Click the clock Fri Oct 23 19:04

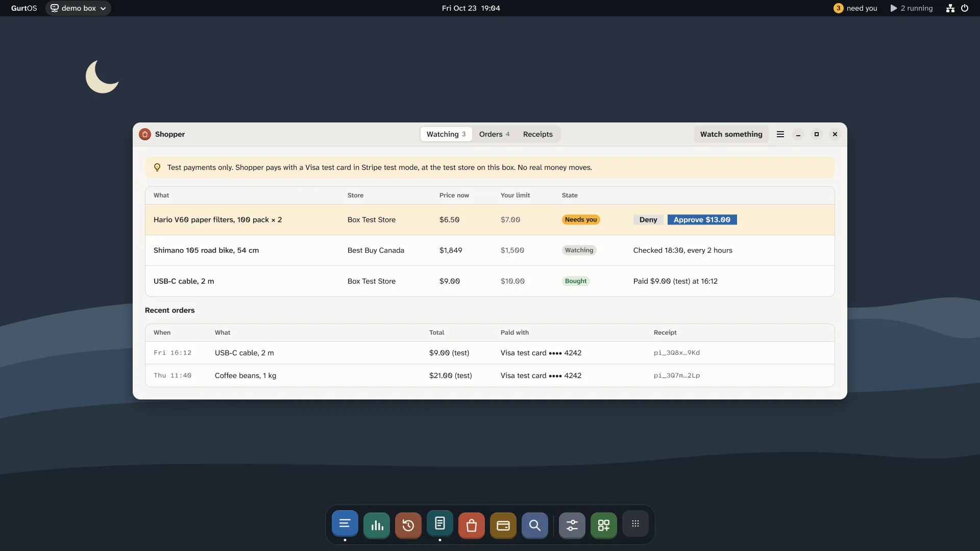(x=471, y=8)
